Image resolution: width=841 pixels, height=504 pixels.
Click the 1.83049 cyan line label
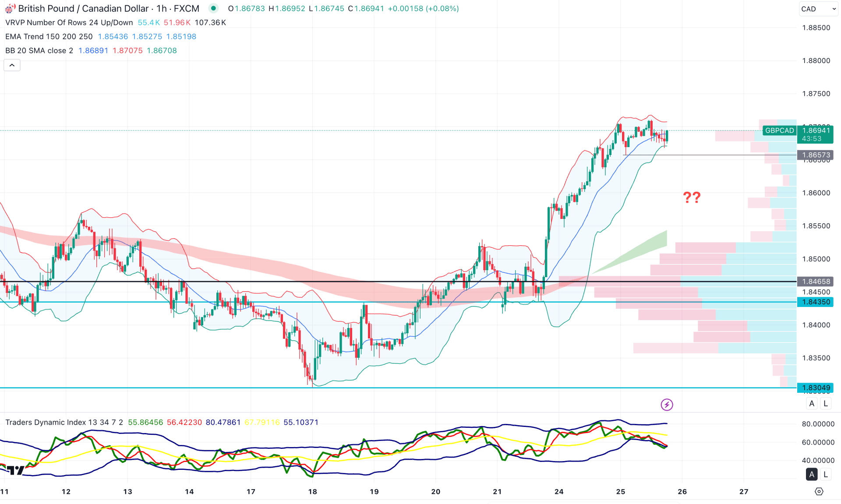click(x=815, y=388)
